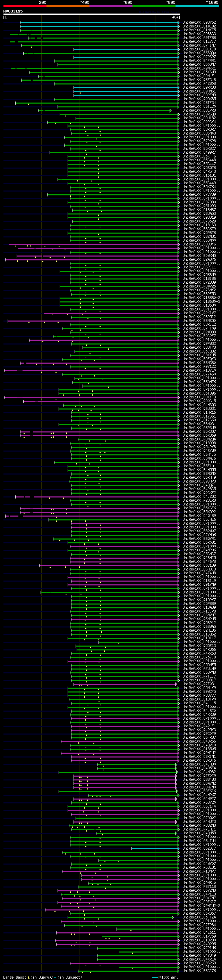Click hit label UniRef100_A9PEN9

pyautogui.click(x=199, y=95)
